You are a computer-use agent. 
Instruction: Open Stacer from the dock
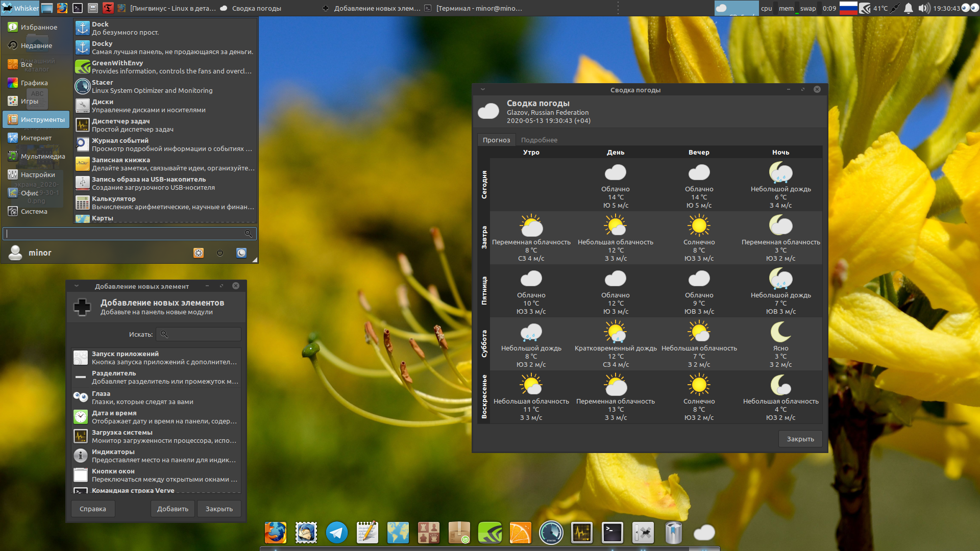[551, 533]
